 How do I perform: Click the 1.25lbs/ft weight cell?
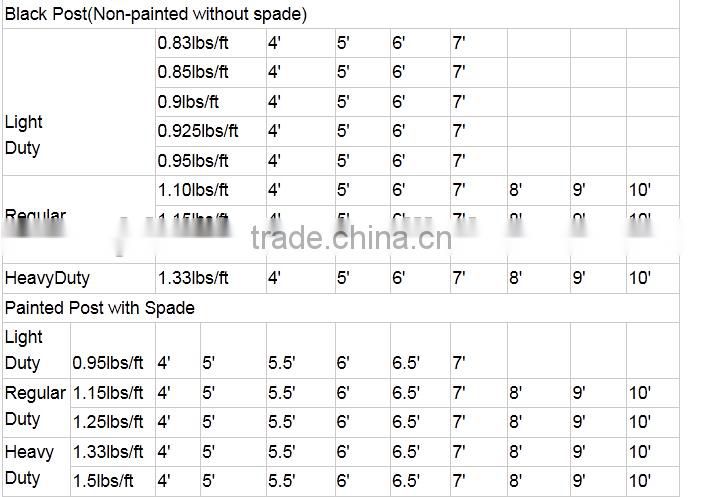pos(108,421)
